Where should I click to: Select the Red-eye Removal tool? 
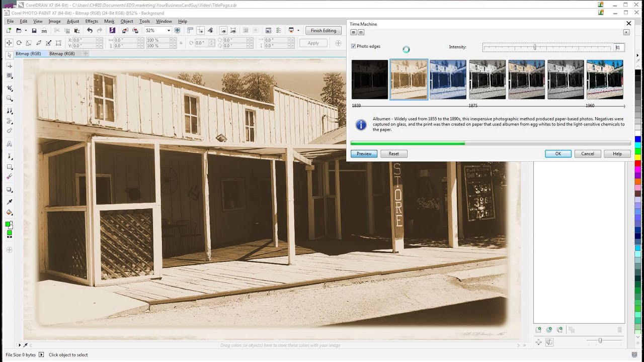pyautogui.click(x=10, y=110)
